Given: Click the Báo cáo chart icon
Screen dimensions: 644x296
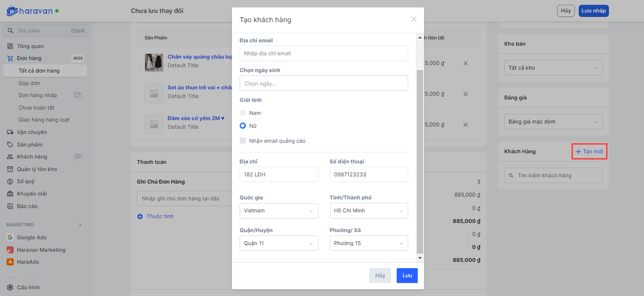Looking at the screenshot, I should (10, 206).
